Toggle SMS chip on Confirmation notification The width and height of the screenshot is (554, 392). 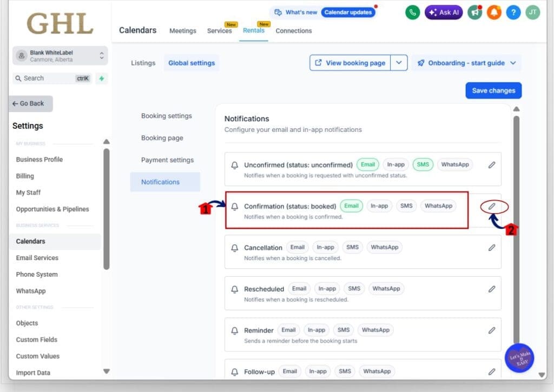coord(406,206)
